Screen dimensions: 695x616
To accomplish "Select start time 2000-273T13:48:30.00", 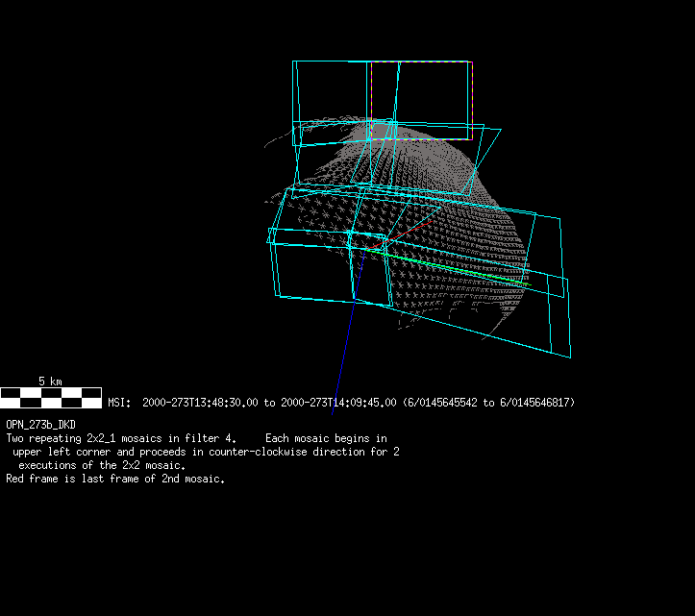I will tap(199, 403).
